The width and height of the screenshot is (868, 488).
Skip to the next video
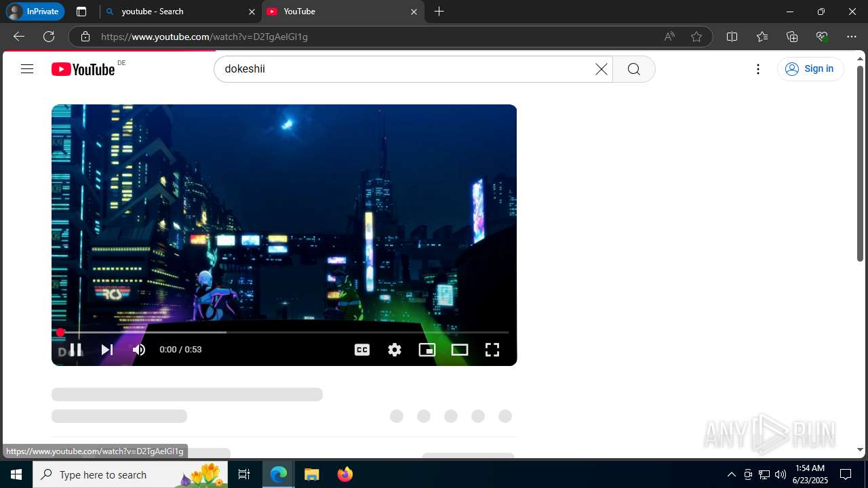[107, 350]
